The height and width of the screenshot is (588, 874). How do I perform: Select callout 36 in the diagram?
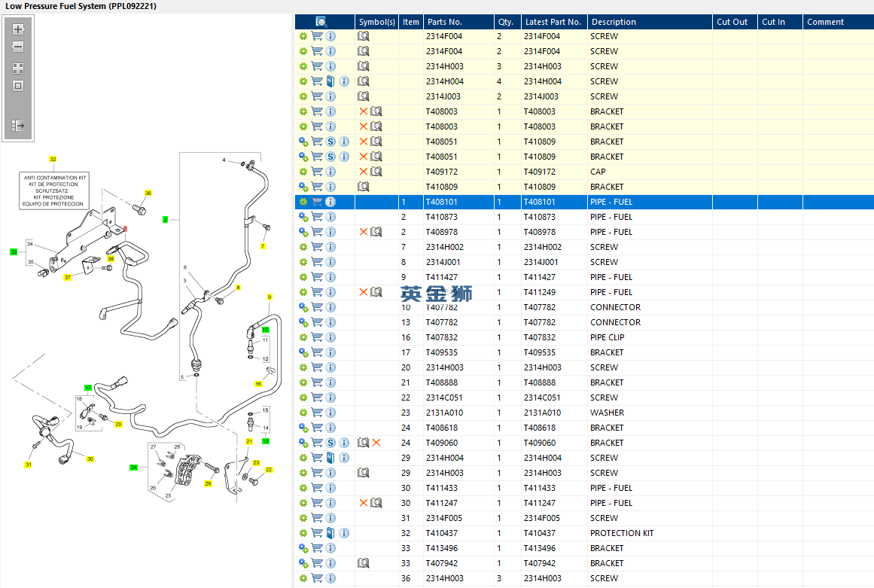148,193
